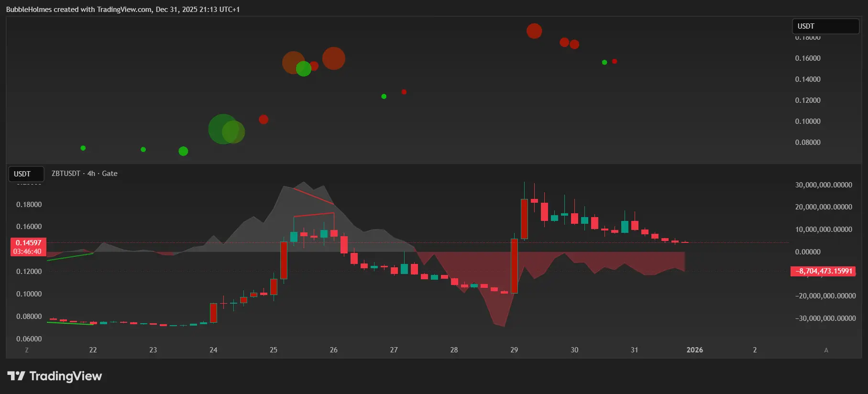
Task: Select the 25 date on the time axis
Action: point(274,350)
